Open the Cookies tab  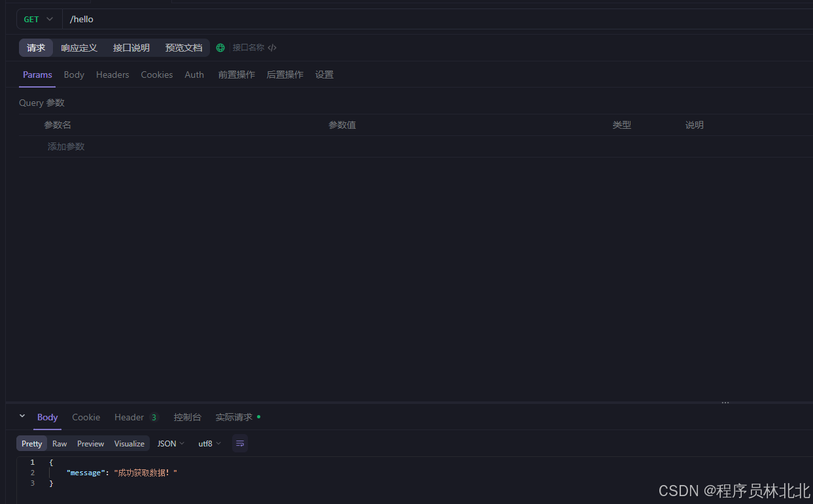(x=157, y=75)
